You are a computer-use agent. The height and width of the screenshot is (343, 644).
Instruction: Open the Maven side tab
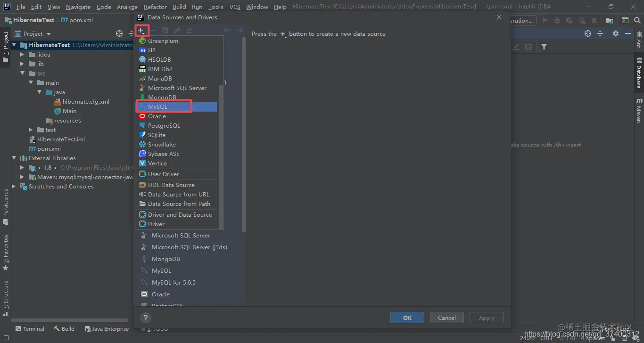(x=639, y=110)
